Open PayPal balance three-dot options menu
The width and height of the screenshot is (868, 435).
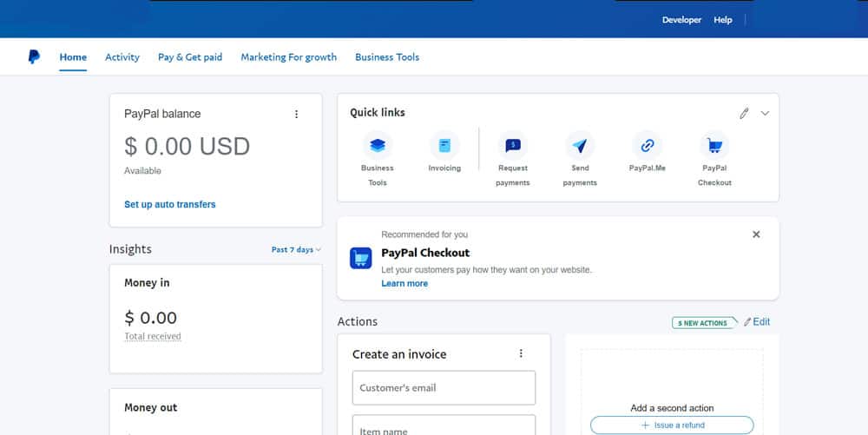pos(296,114)
